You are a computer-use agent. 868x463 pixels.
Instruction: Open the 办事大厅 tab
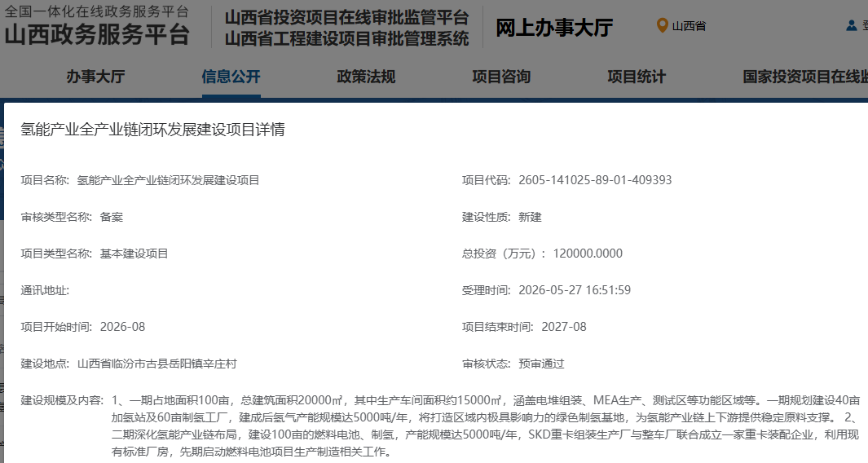(x=96, y=77)
